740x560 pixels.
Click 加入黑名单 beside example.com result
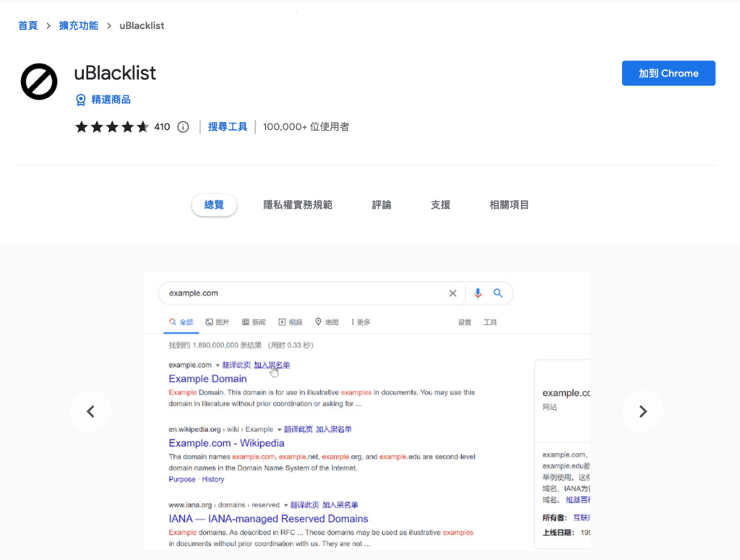272,365
